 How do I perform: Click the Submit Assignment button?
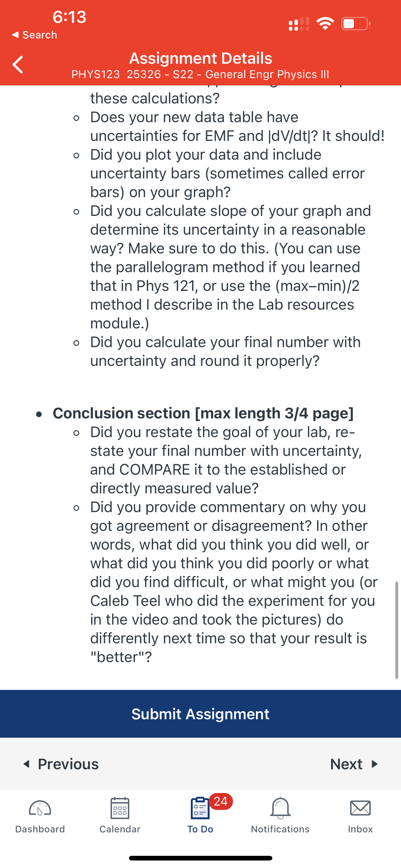point(200,714)
